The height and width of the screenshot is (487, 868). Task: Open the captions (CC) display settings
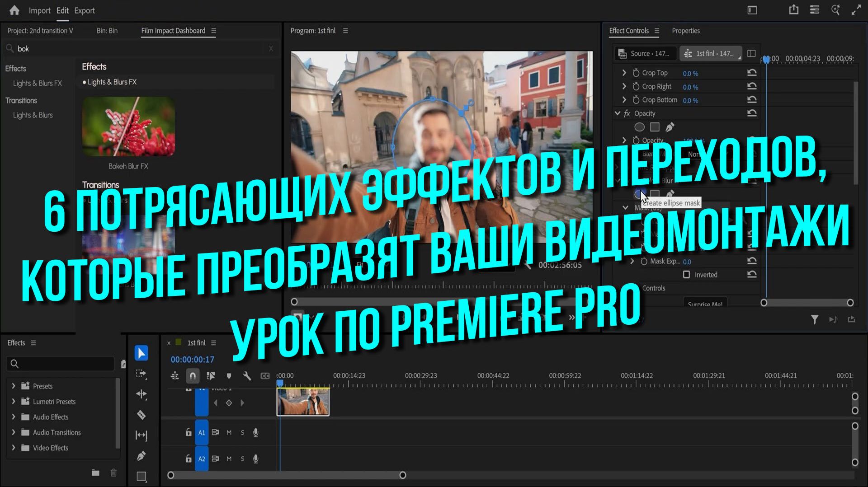click(x=265, y=375)
